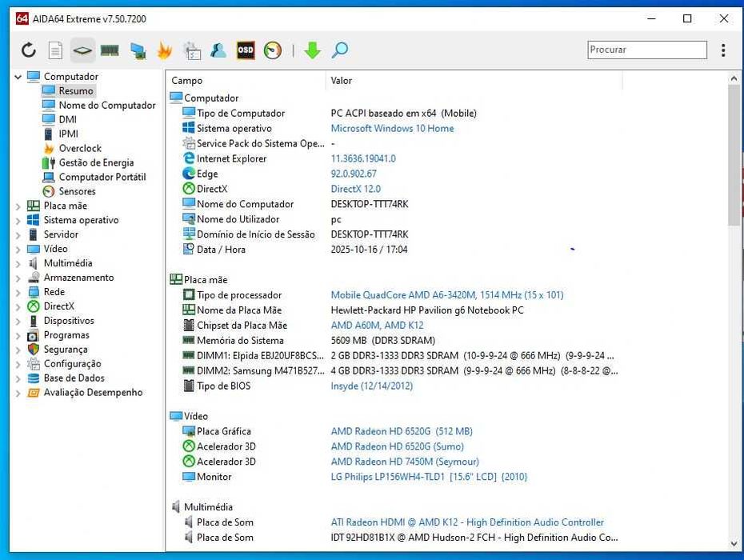
Task: Toggle the OSD panel icon
Action: pyautogui.click(x=246, y=50)
